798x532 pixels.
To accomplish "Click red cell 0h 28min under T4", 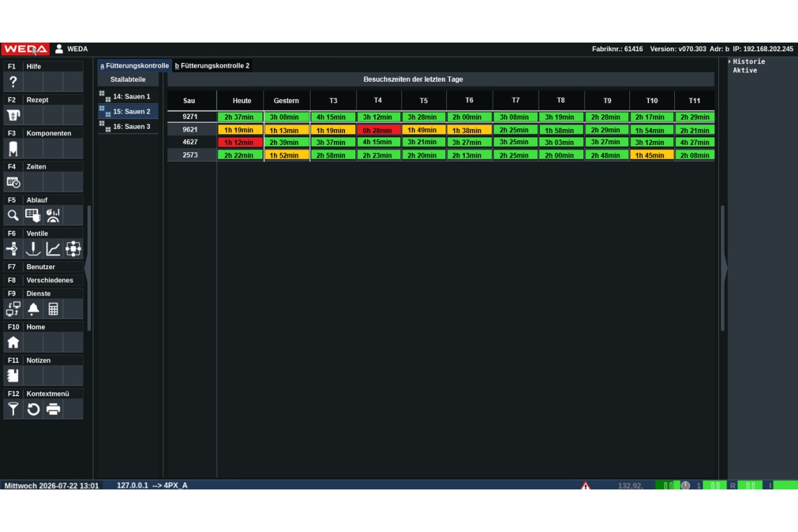I will 378,130.
